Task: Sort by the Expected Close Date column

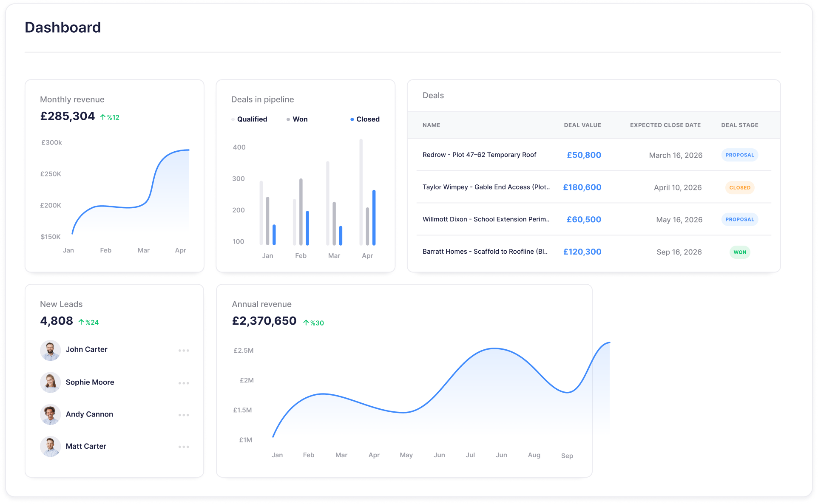Action: click(x=665, y=125)
